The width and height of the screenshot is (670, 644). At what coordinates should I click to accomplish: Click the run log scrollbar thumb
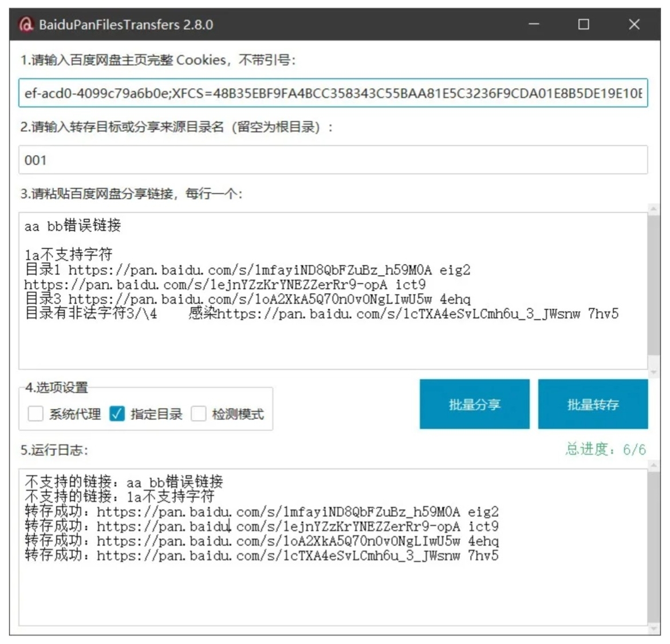[653, 548]
